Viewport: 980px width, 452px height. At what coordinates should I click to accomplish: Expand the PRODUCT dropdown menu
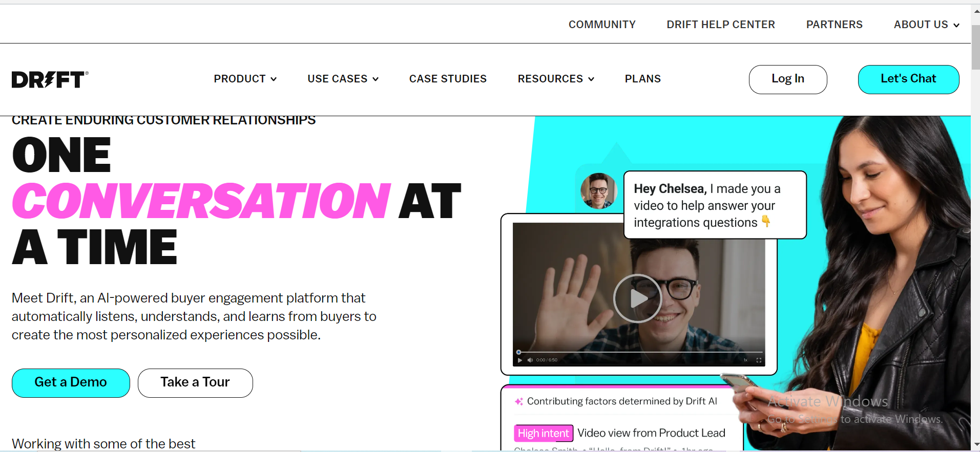(x=245, y=79)
